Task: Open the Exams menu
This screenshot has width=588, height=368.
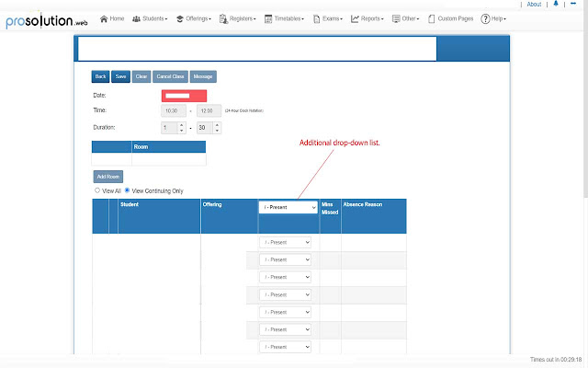Action: point(328,18)
